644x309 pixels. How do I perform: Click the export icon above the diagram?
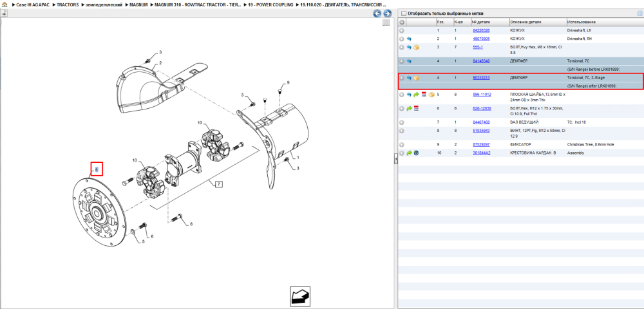click(x=4, y=13)
